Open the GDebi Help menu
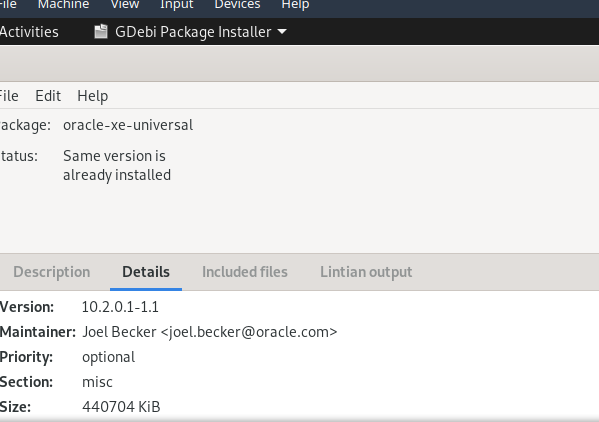599x422 pixels. [92, 95]
